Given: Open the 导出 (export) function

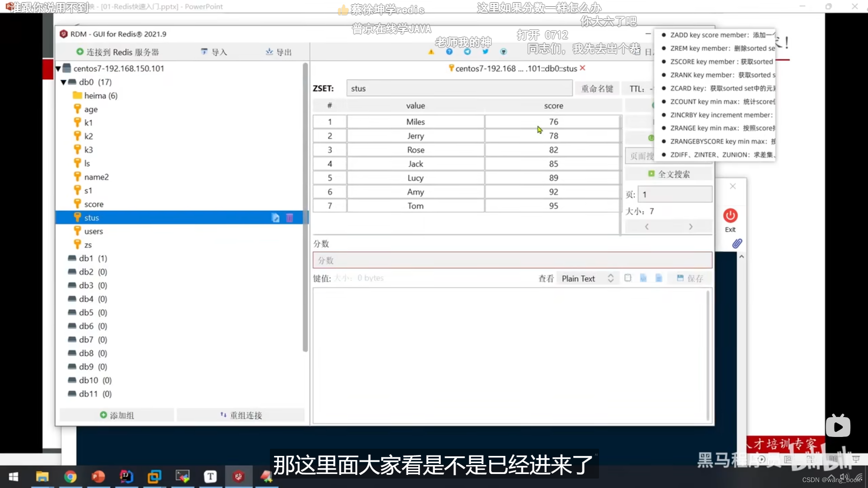Looking at the screenshot, I should pyautogui.click(x=279, y=52).
